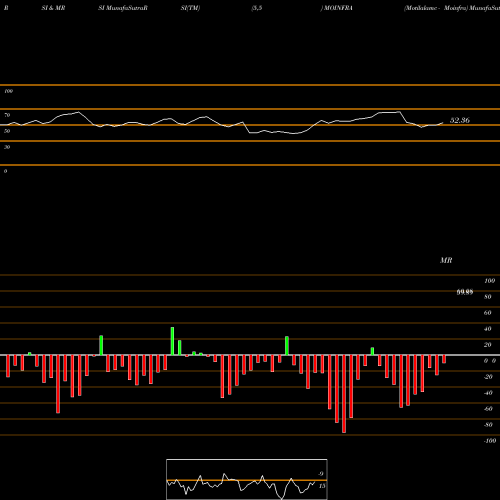This screenshot has height=500, width=500.
Task: Click the 'SI(TM)' header text
Action: (190, 8)
